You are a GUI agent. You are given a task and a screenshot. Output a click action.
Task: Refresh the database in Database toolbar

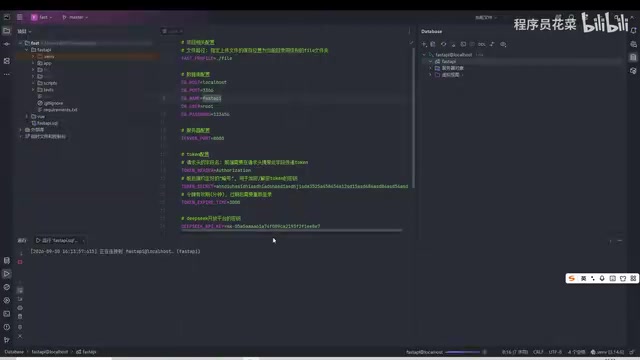443,44
